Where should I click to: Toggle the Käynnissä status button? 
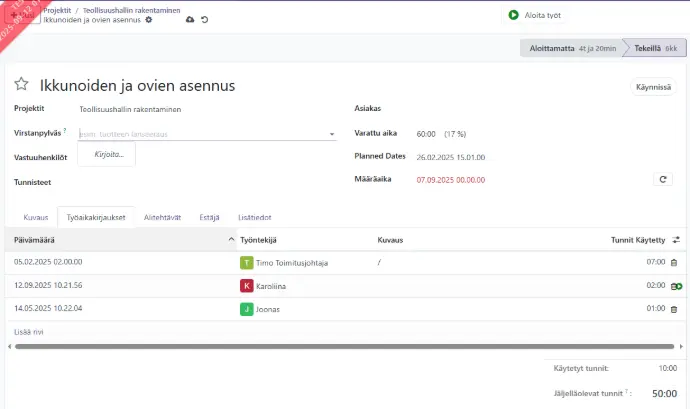point(653,87)
